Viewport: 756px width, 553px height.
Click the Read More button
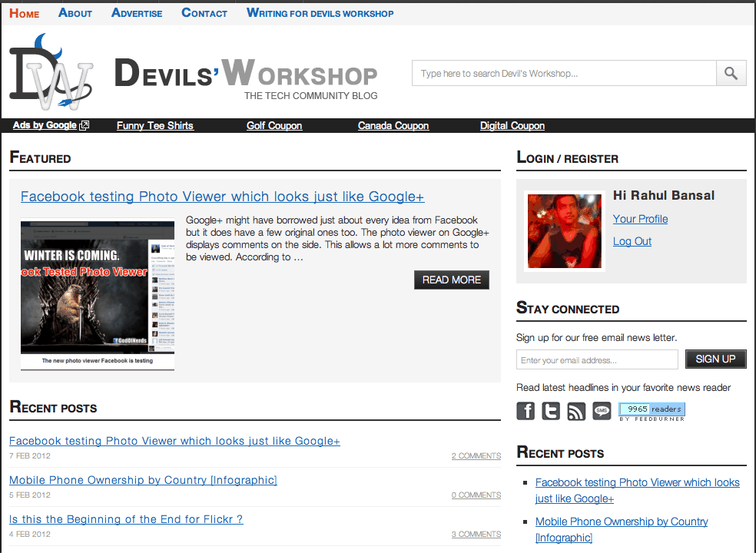coord(452,280)
